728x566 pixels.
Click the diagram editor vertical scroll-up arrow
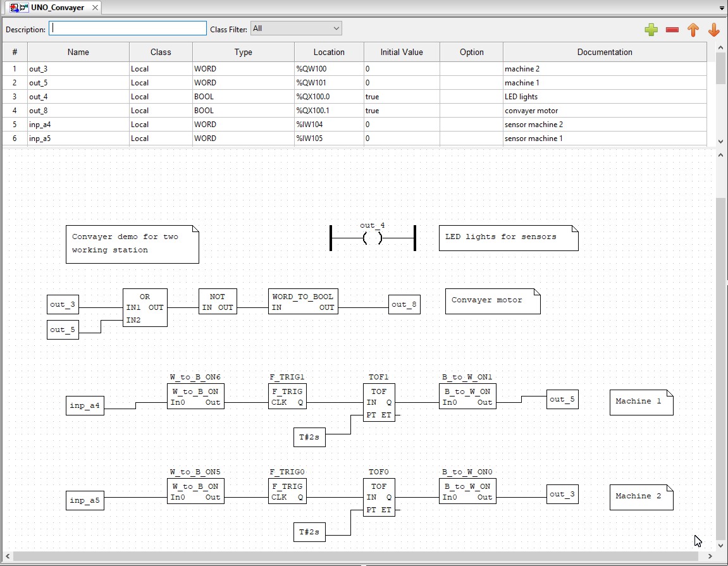(x=720, y=155)
